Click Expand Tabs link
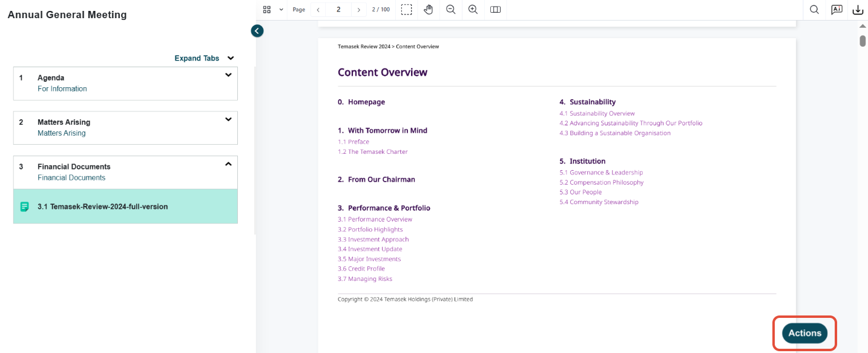 click(x=197, y=59)
